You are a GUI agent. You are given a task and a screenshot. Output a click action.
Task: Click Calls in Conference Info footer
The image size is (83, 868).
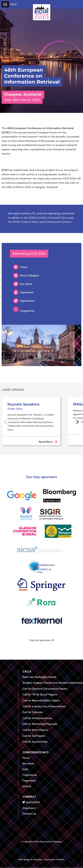tap(25, 769)
